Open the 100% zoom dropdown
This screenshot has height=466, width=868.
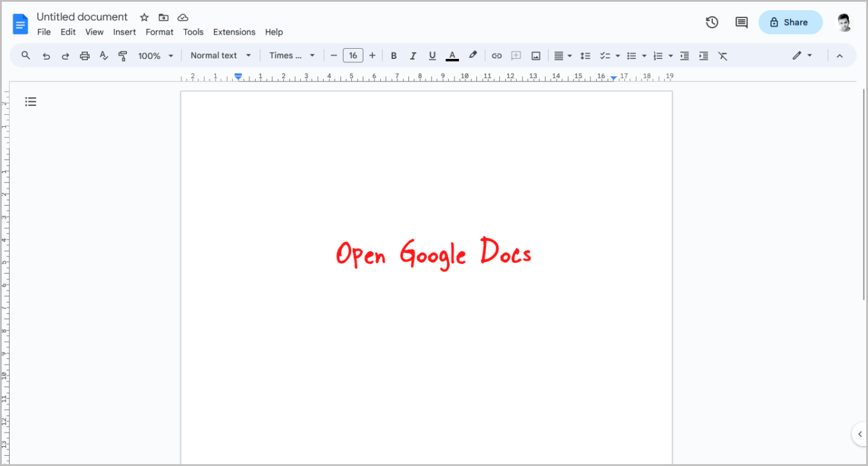pyautogui.click(x=156, y=56)
